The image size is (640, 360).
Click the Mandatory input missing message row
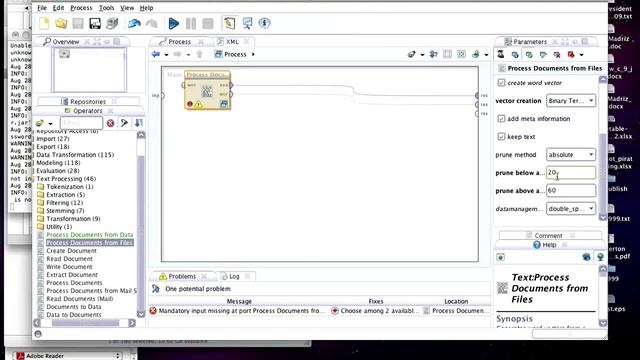pos(320,311)
